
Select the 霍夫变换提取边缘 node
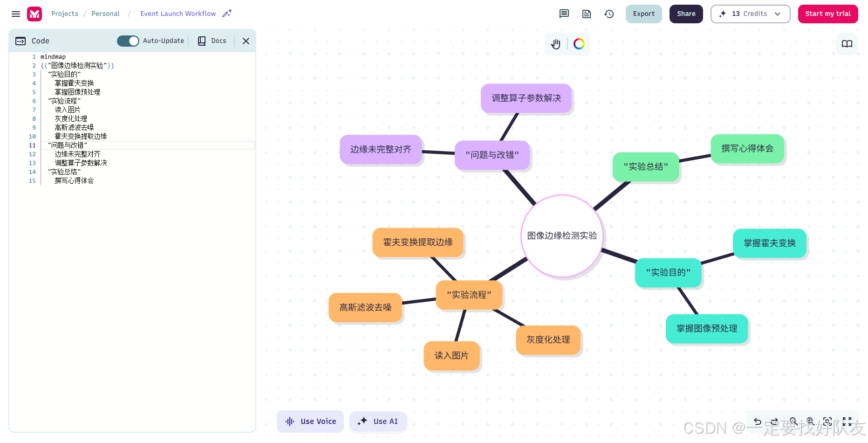point(418,242)
